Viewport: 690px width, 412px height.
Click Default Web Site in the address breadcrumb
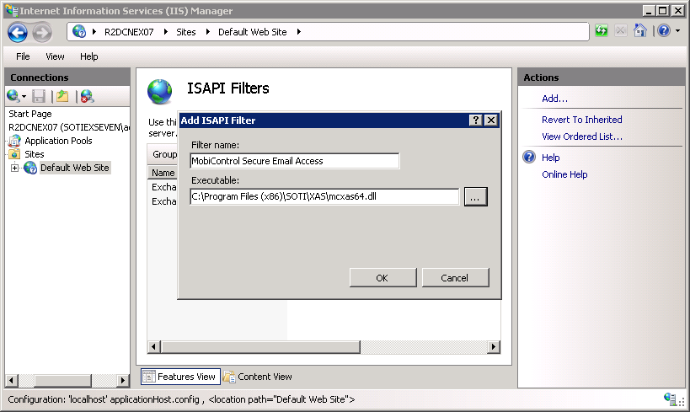tap(253, 32)
